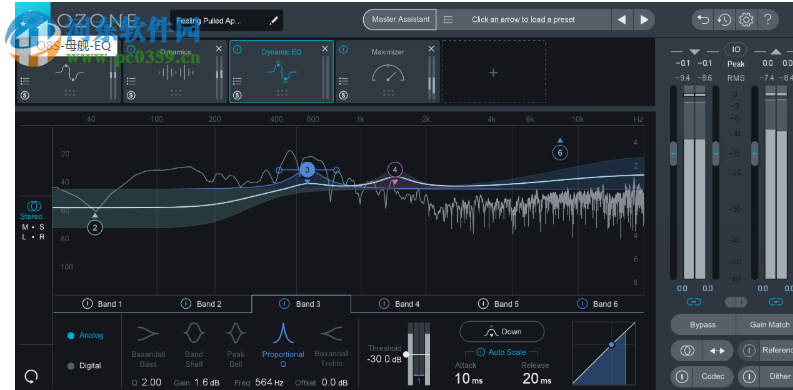Image resolution: width=793 pixels, height=390 pixels.
Task: Open the Band 2 tab
Action: point(201,304)
